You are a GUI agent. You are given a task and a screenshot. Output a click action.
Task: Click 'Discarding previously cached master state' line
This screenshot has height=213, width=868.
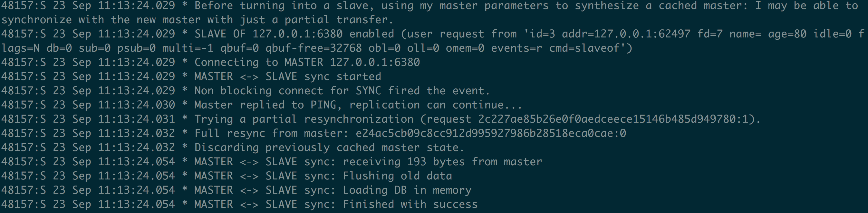(x=329, y=147)
